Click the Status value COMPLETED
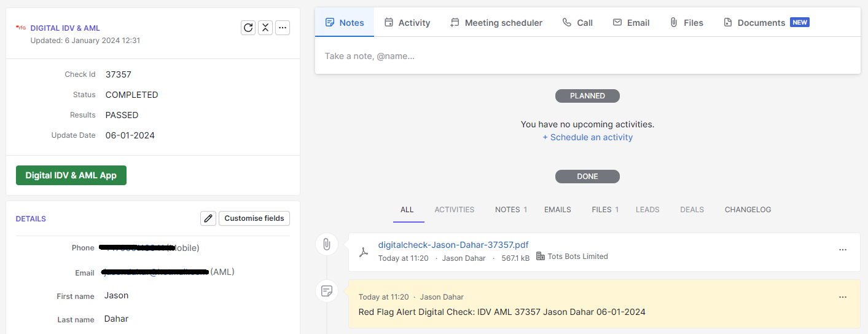Screen dimensions: 868x334 pos(131,95)
